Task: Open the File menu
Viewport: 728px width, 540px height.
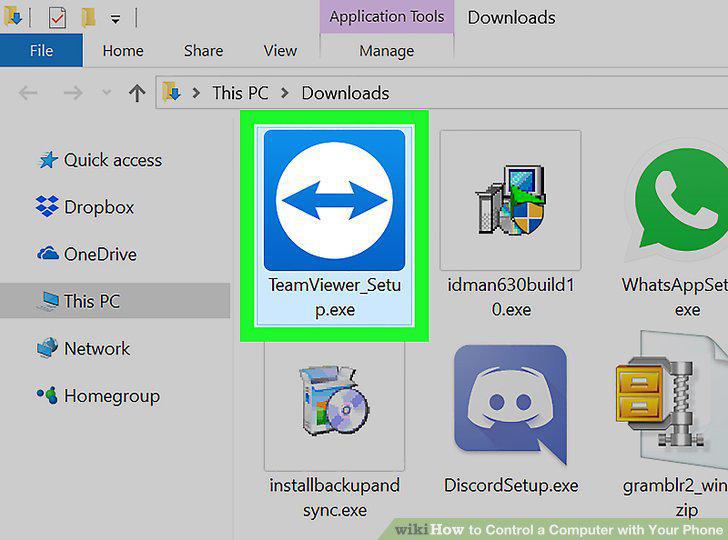Action: tap(41, 50)
